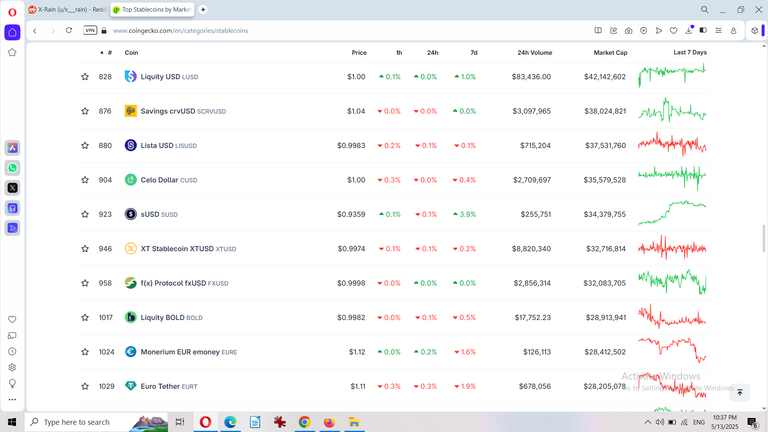Open Aria AI in the sidebar
768x432 pixels.
click(x=12, y=147)
